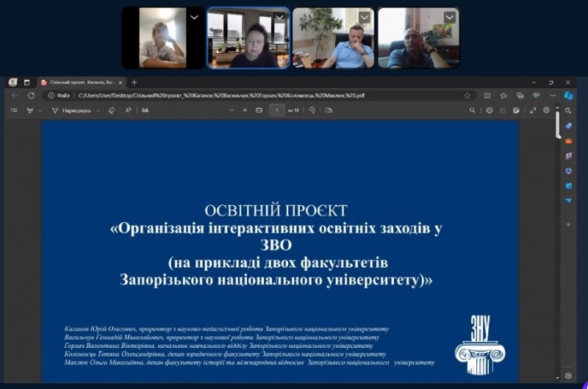The height and width of the screenshot is (389, 588).
Task: Click the read aloud icon
Action: [x=128, y=110]
